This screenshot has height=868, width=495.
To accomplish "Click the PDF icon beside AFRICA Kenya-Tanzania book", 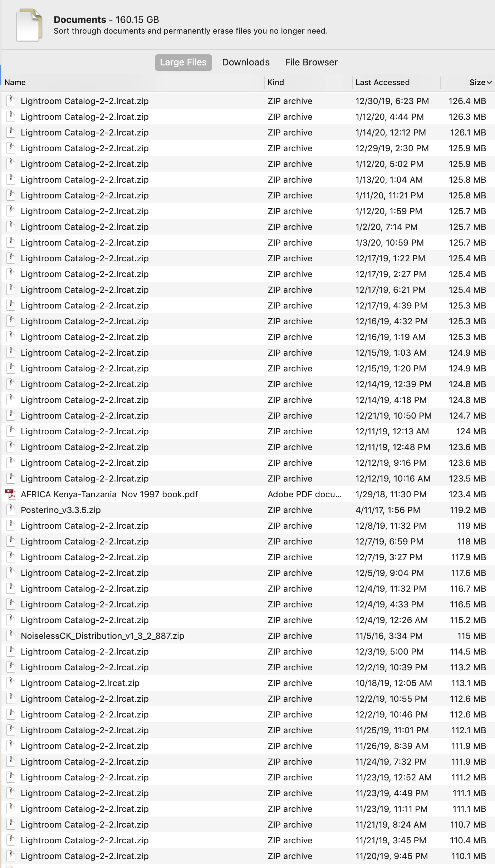I will [x=11, y=494].
